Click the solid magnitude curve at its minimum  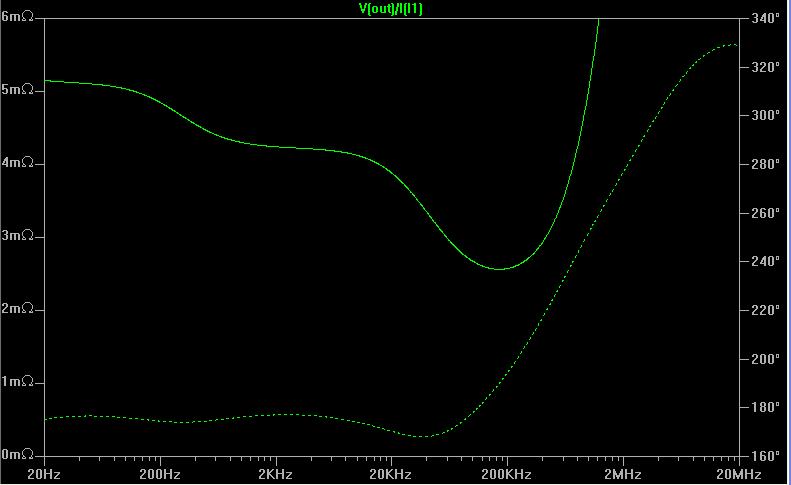[499, 269]
